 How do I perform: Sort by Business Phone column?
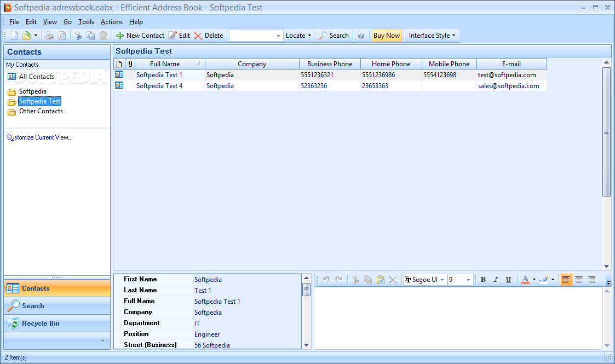[330, 64]
